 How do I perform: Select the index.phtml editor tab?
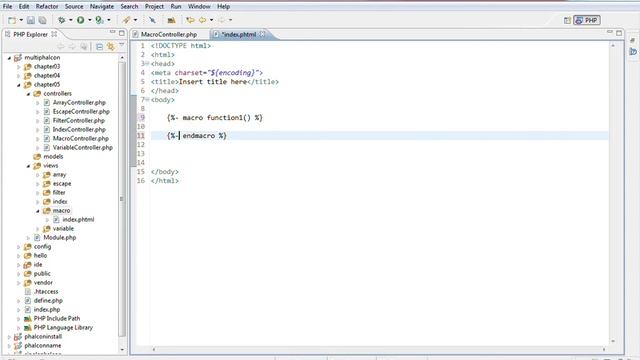click(238, 34)
